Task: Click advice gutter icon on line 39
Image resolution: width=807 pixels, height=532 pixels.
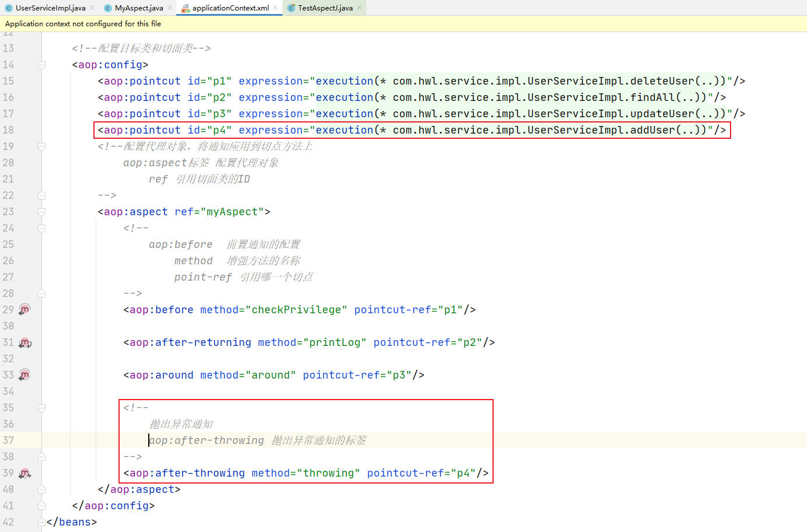Action: 25,473
